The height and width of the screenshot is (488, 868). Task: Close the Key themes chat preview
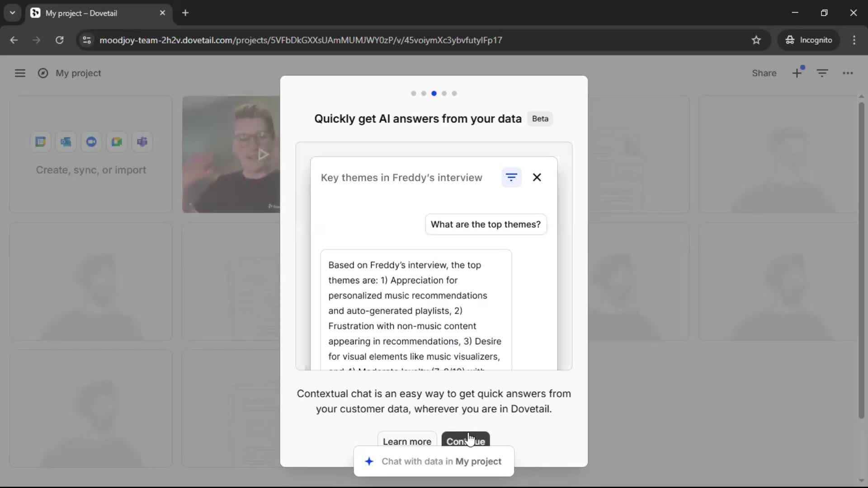[x=537, y=178]
